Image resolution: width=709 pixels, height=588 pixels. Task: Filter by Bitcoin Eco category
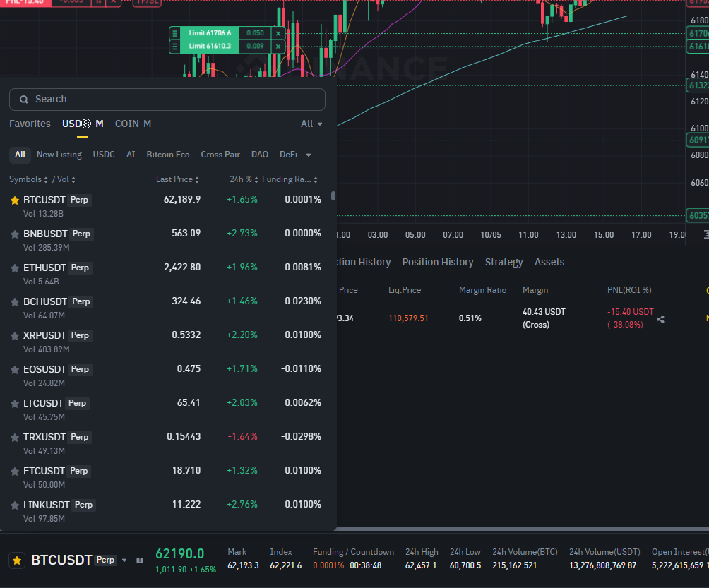(168, 155)
